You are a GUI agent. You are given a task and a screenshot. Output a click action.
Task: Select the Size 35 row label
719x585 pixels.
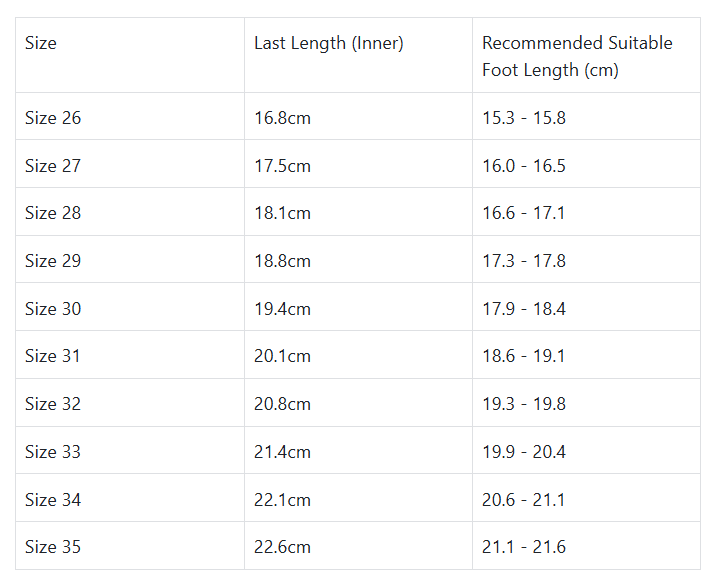(53, 547)
